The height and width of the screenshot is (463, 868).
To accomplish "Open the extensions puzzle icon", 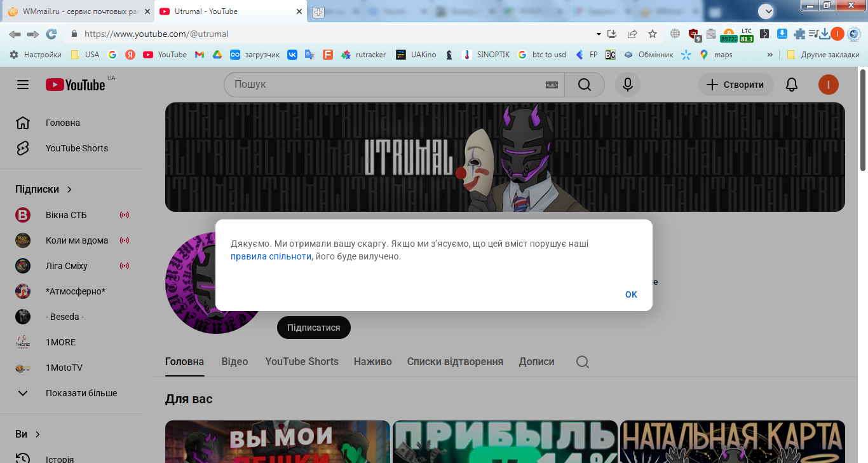I will coord(799,34).
